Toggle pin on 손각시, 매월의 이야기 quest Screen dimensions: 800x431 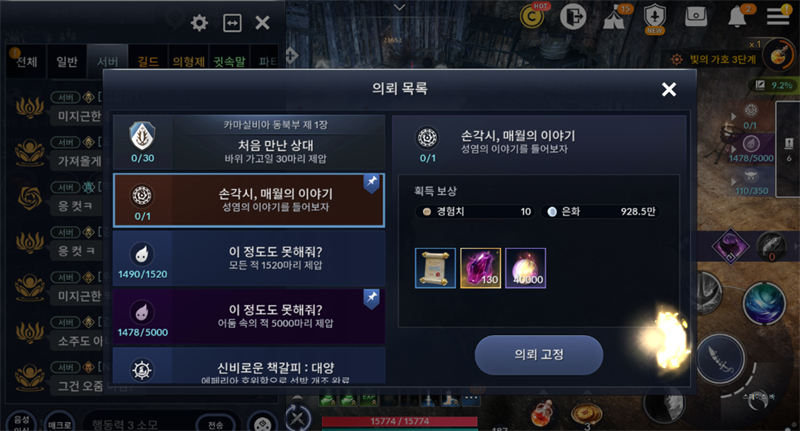371,183
